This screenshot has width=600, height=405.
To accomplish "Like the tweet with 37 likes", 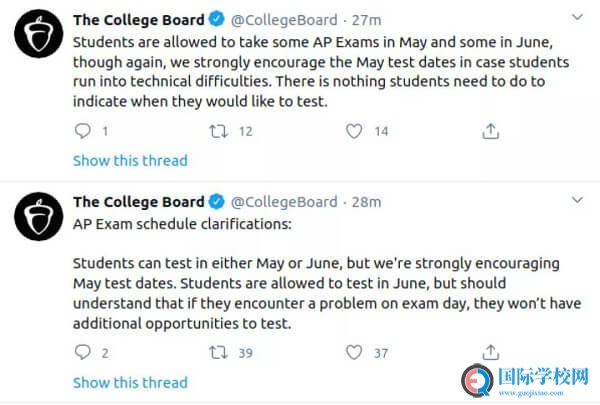I will point(353,352).
